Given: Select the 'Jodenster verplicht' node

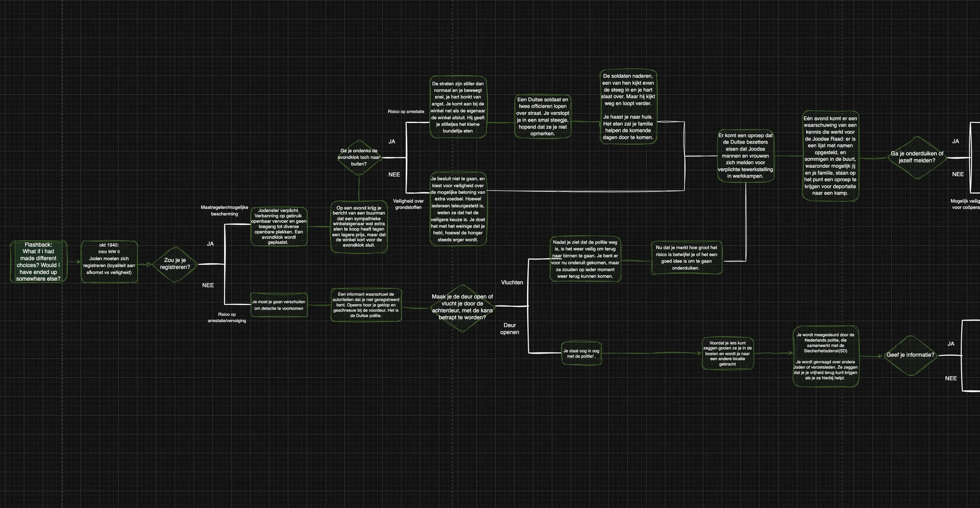Looking at the screenshot, I should point(279,226).
